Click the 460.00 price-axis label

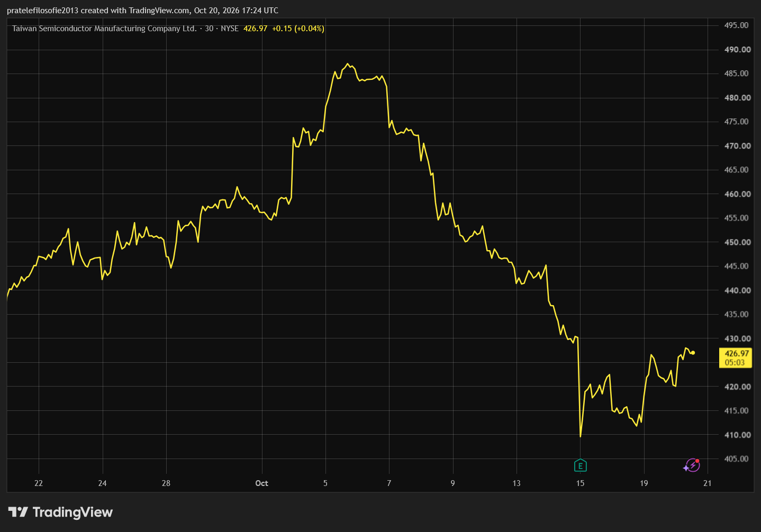(x=737, y=194)
